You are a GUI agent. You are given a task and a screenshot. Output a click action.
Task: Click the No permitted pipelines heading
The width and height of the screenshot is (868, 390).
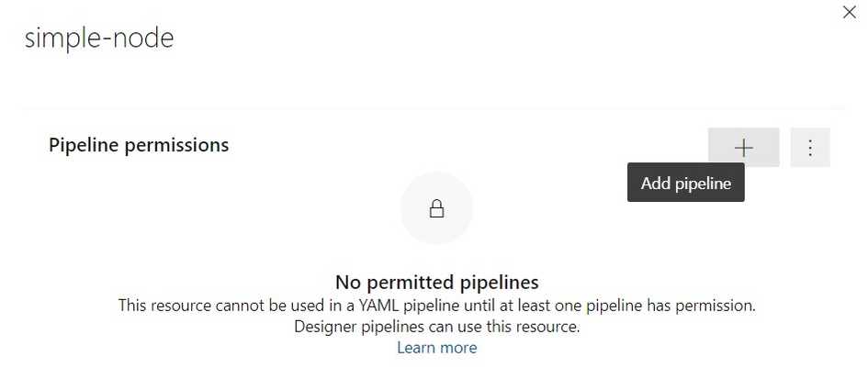tap(437, 282)
